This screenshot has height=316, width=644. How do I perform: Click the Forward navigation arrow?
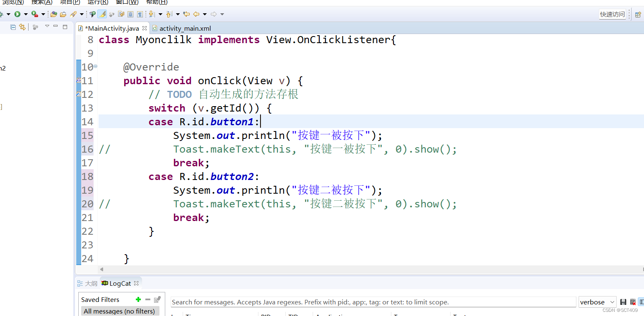[214, 14]
